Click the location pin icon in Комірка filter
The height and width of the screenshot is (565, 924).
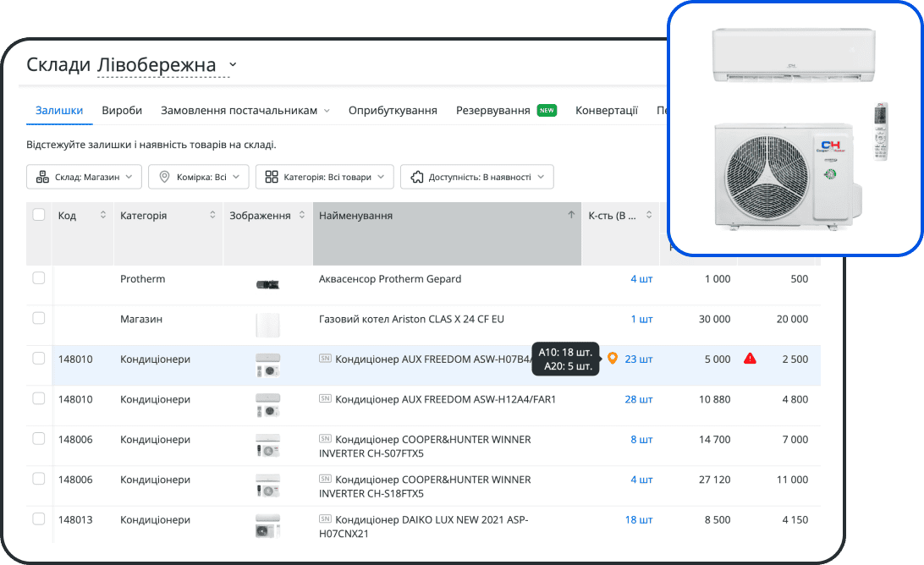(x=167, y=177)
